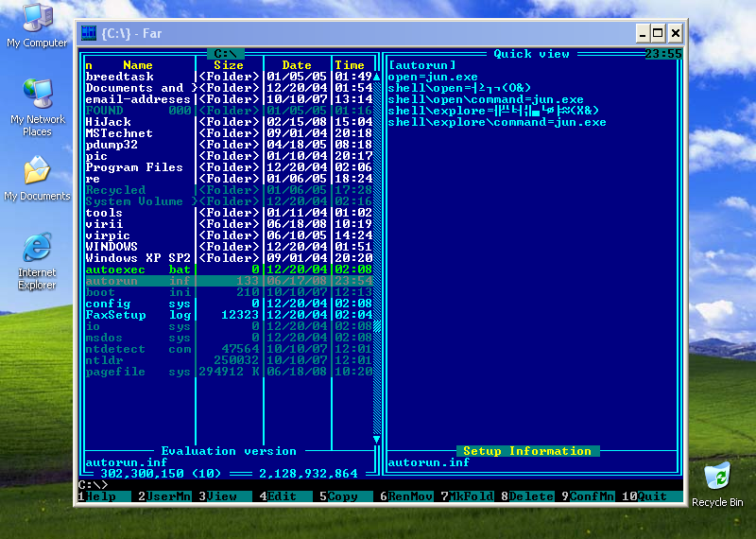Viewport: 756px width, 539px height.
Task: Select the virpic folder
Action: pos(229,235)
